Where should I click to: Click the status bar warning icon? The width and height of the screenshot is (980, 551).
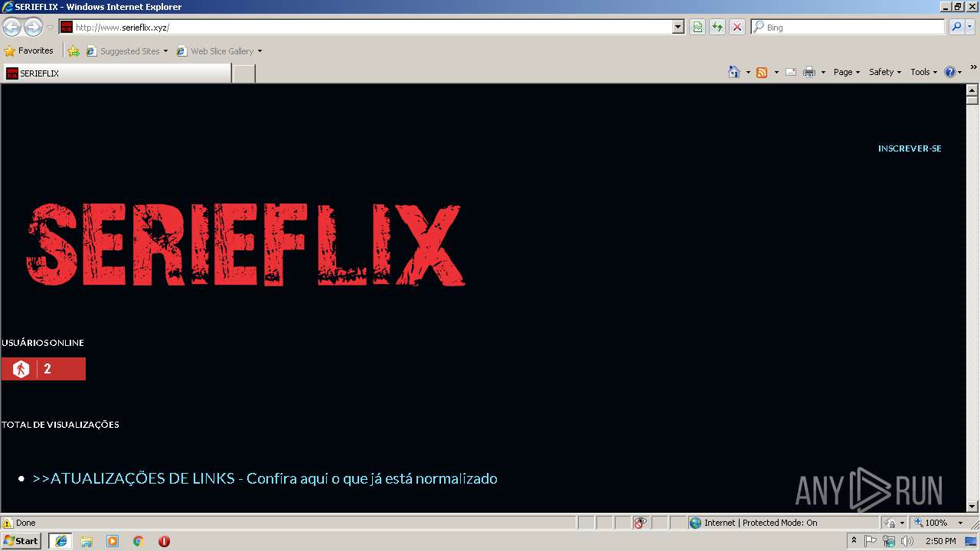8,523
